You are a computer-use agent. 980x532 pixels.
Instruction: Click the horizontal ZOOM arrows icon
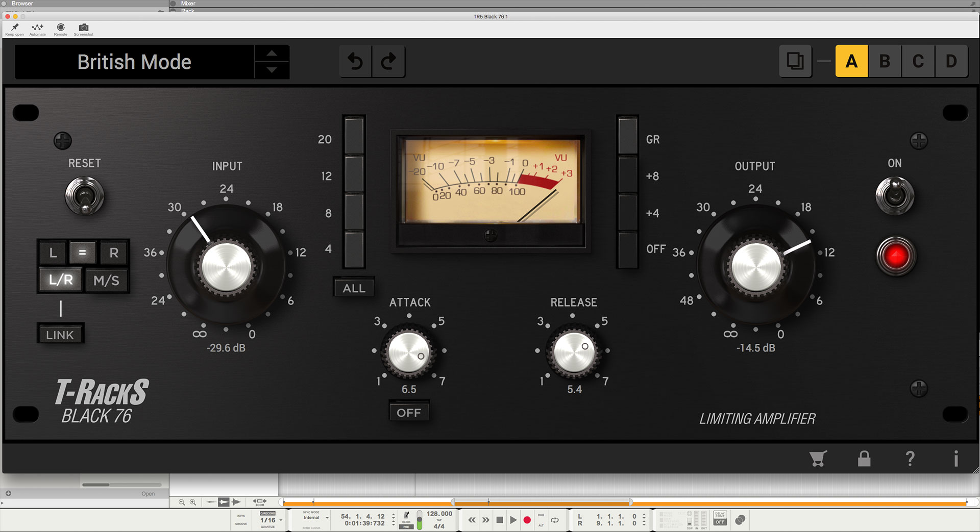259,502
